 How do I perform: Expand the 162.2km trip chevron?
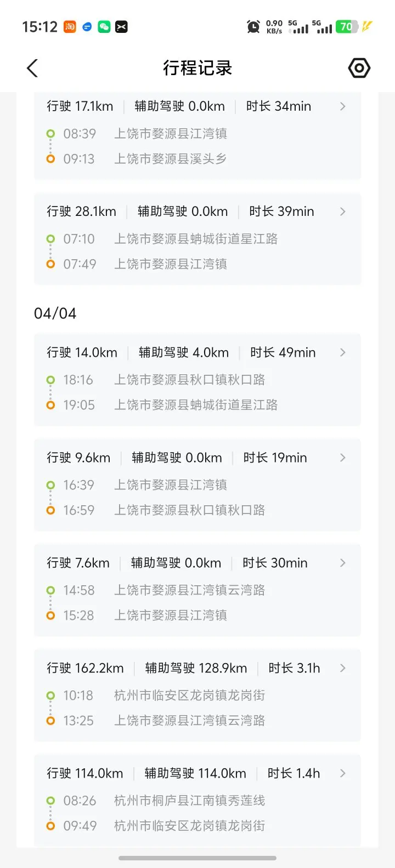pos(343,668)
